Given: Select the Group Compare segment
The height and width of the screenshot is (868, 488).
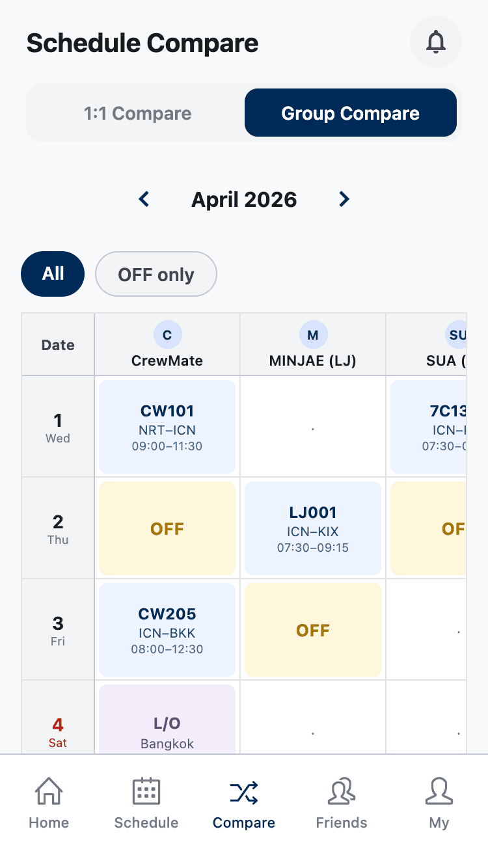Looking at the screenshot, I should [x=350, y=113].
